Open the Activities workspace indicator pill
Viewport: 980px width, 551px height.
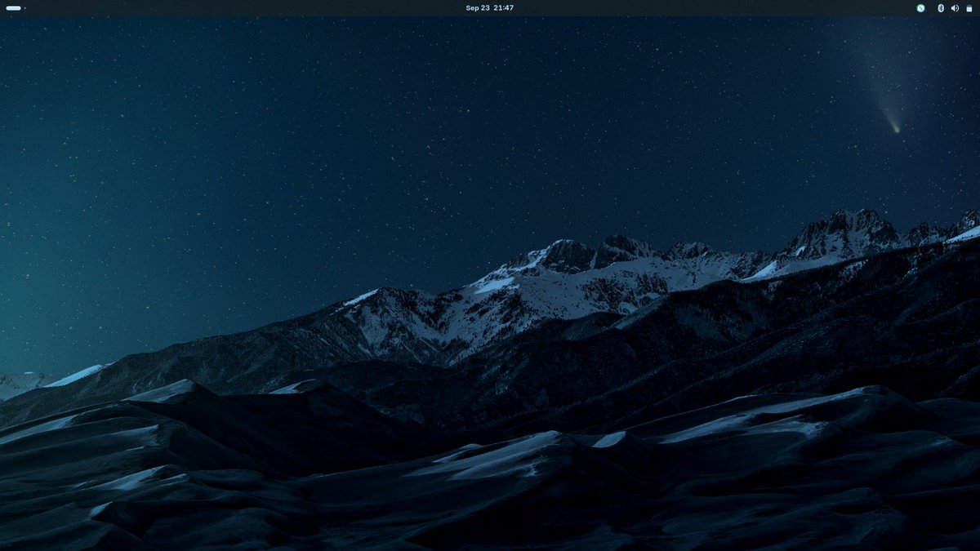(x=14, y=8)
